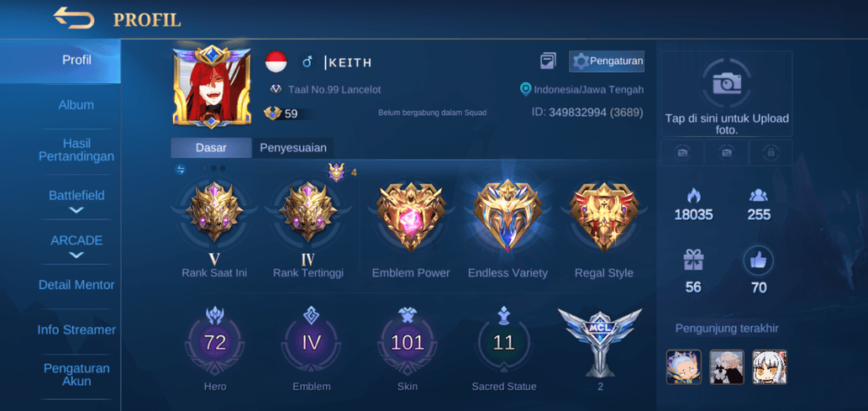Click the name card copy icon
Image resolution: width=868 pixels, height=411 pixels.
pos(548,61)
